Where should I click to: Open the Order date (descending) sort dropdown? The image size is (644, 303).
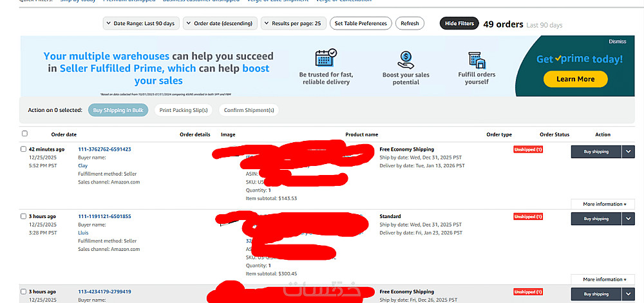pyautogui.click(x=220, y=23)
